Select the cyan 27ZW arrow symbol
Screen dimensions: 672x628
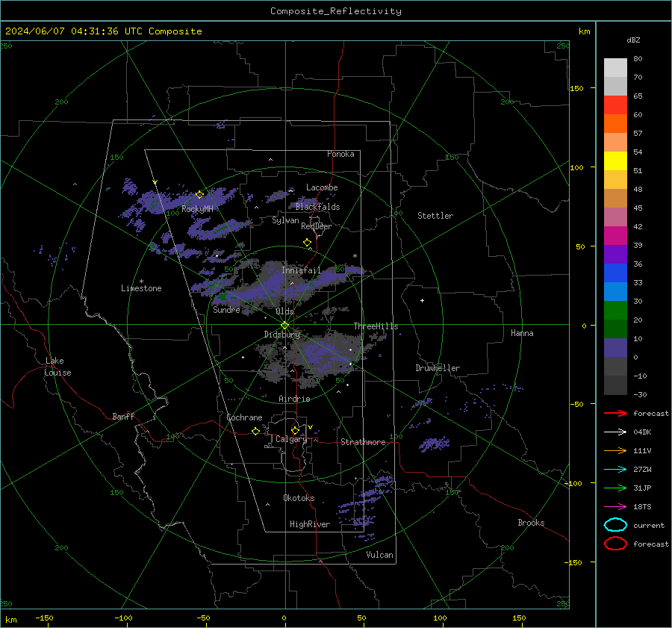[615, 470]
